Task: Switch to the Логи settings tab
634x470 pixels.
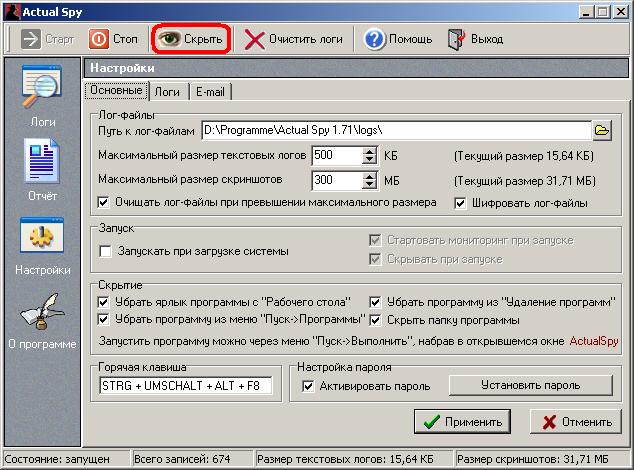Action: (x=167, y=92)
